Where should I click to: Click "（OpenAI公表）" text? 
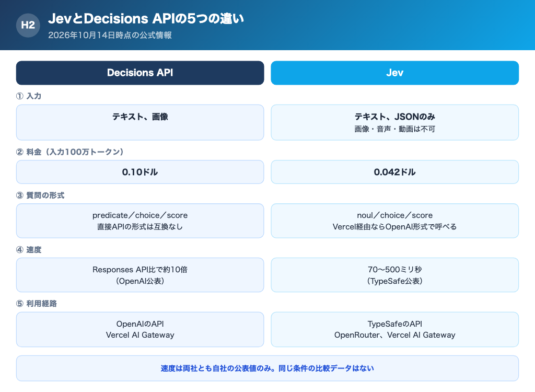[x=140, y=281]
